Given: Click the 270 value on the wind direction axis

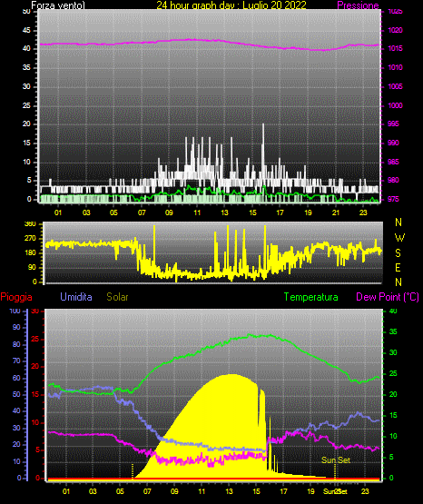Looking at the screenshot, I should click(x=31, y=239).
